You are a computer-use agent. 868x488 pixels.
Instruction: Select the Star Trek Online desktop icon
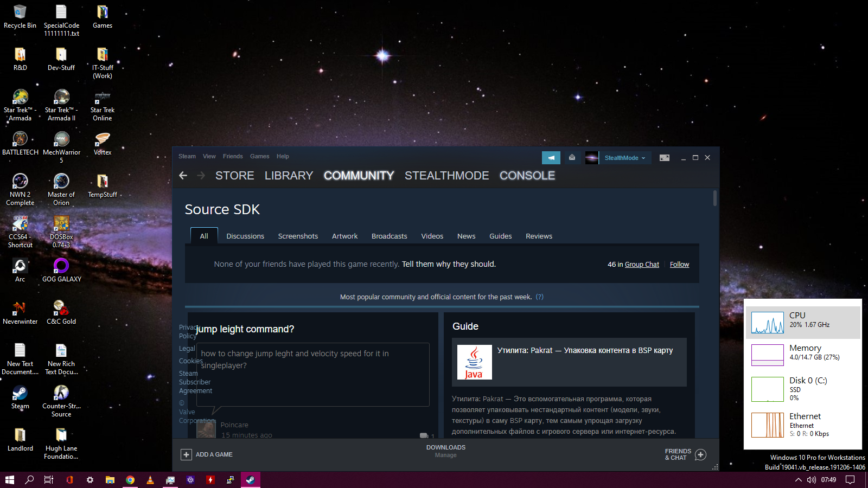[103, 106]
